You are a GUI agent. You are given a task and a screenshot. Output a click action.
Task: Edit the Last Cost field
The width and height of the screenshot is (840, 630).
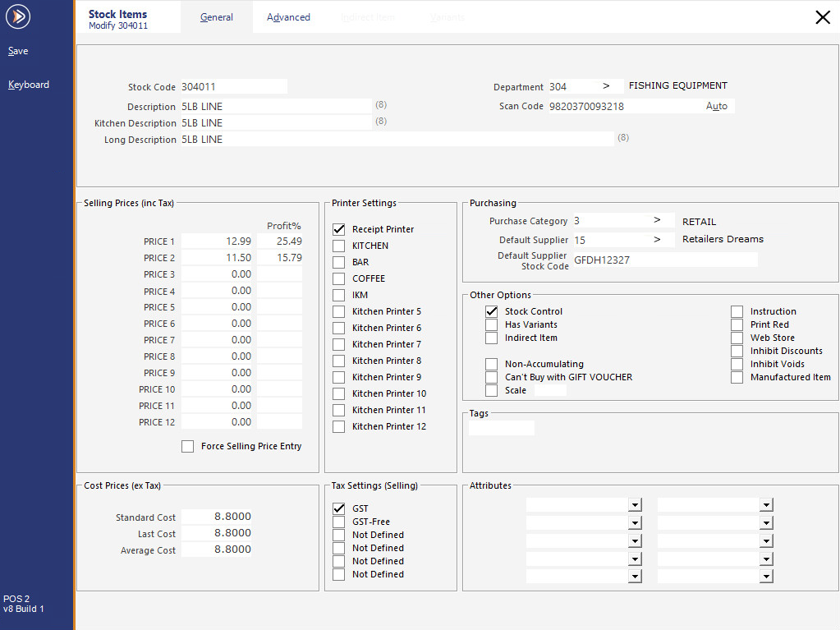tap(217, 533)
